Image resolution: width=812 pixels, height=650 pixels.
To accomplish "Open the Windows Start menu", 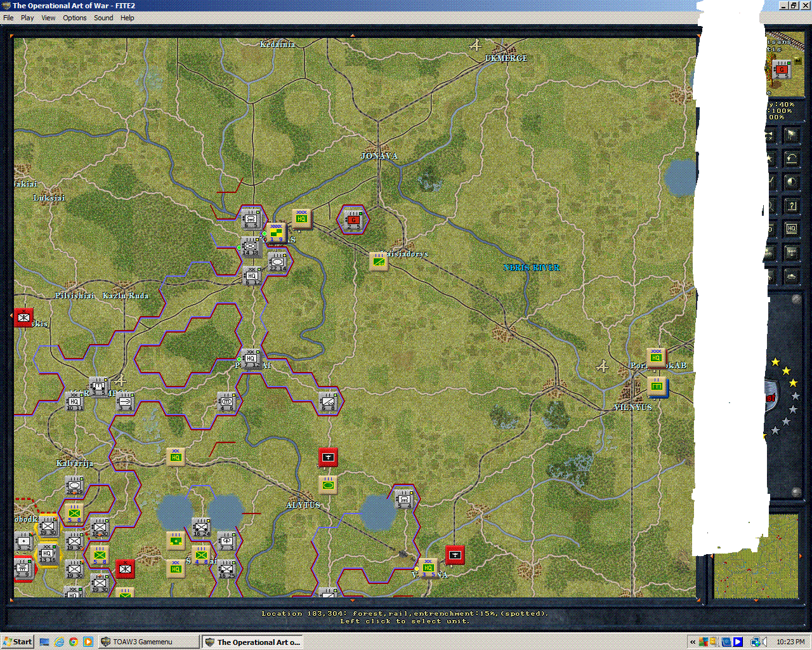I will tap(17, 642).
